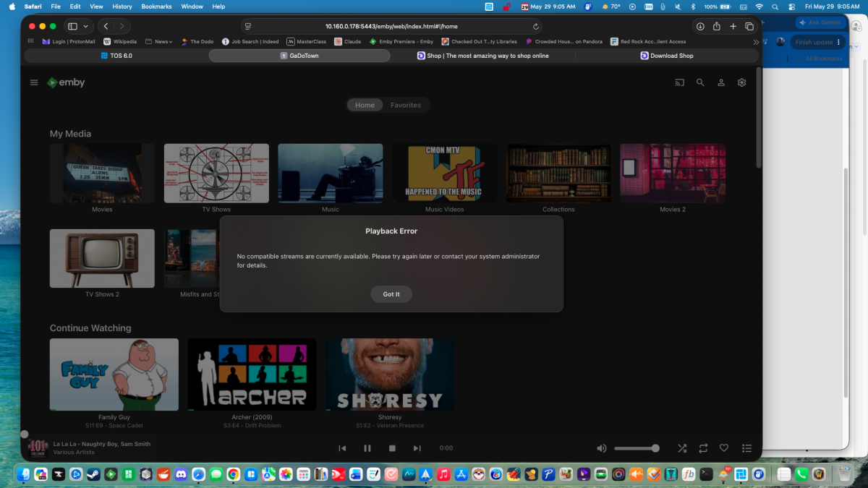Open the Apple menu
Image resolution: width=868 pixels, height=488 pixels.
click(12, 7)
